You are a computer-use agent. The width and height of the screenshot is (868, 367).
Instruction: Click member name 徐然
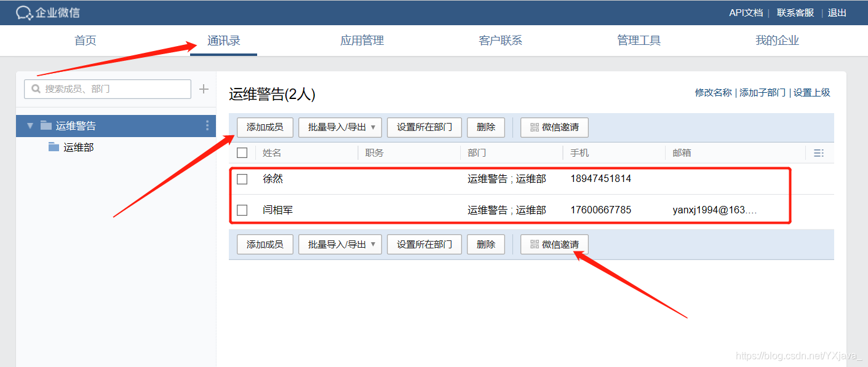click(273, 179)
